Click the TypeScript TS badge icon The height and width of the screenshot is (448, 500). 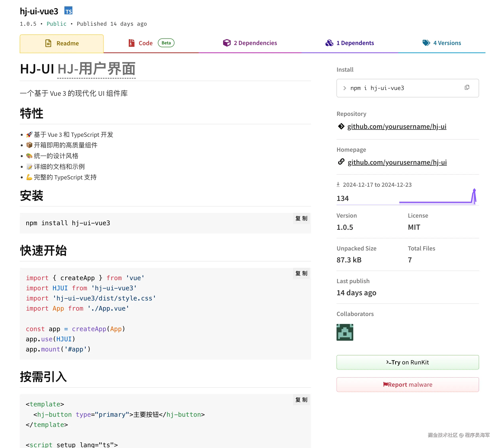[x=68, y=11]
